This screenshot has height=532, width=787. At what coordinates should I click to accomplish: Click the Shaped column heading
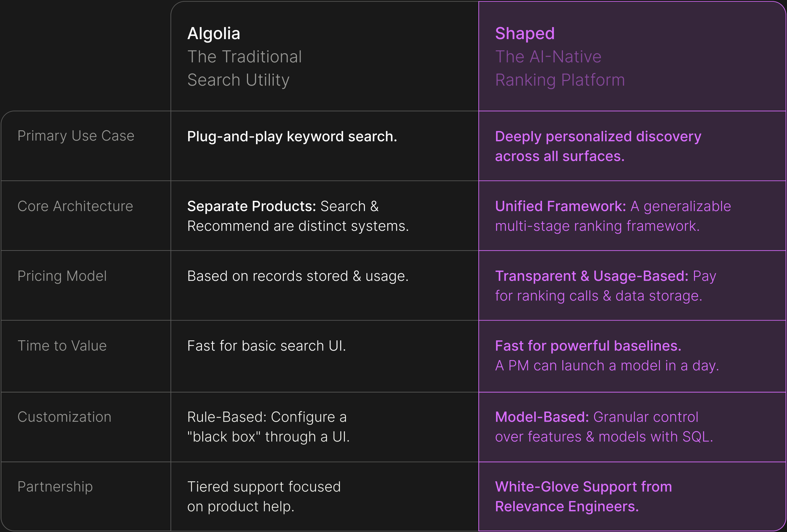(x=525, y=34)
